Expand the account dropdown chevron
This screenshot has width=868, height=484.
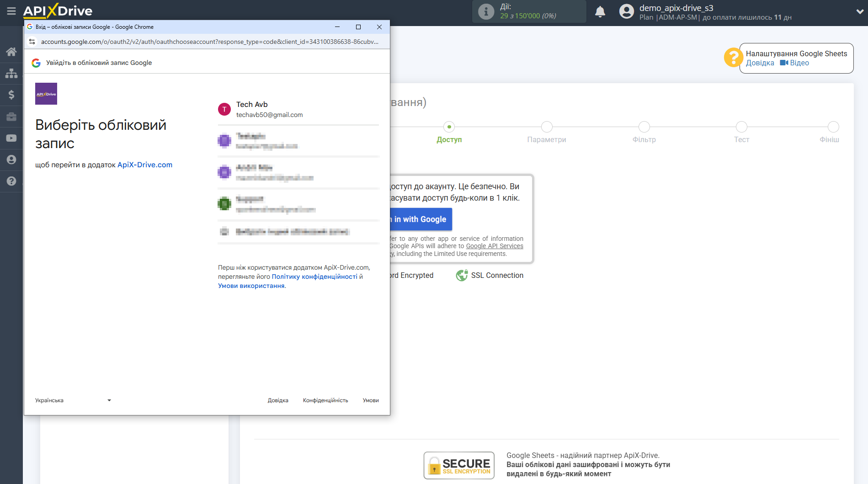pos(860,12)
